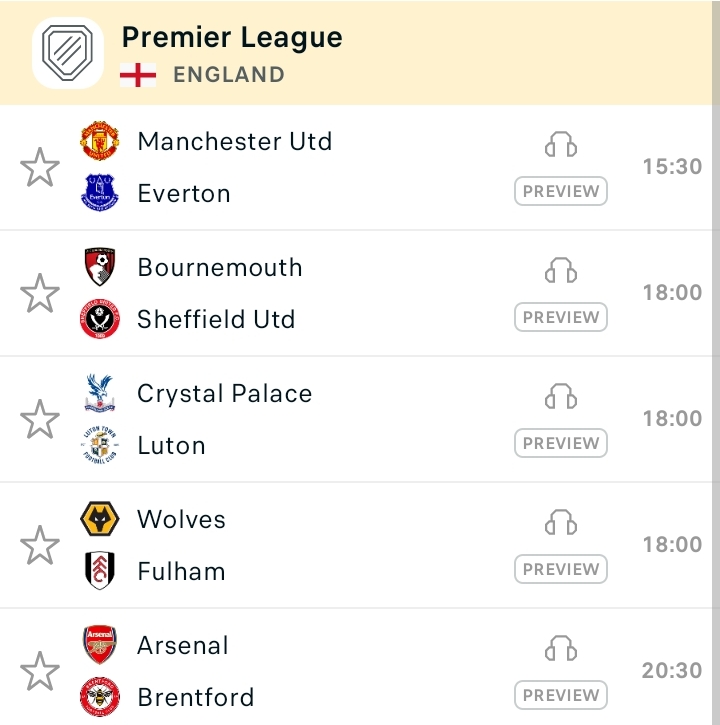Screen dimensions: 720x725
Task: Open audio commentary for Arsenal vs Brentford
Action: (560, 648)
